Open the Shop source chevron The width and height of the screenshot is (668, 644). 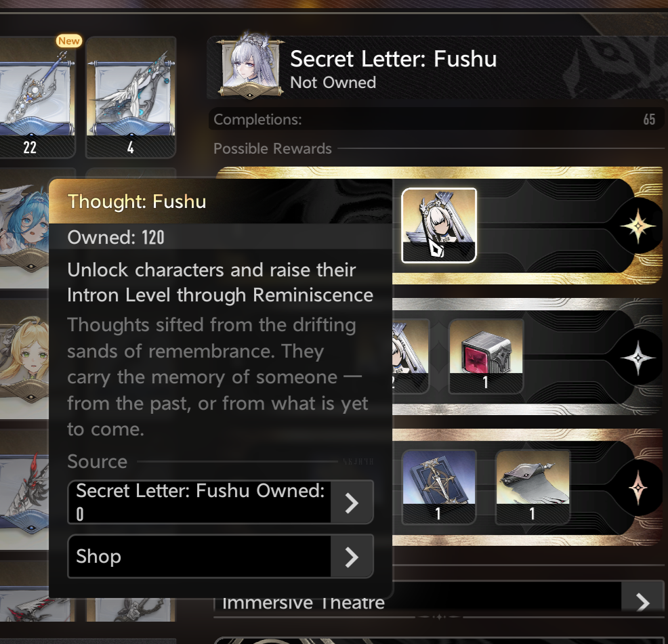(x=352, y=557)
